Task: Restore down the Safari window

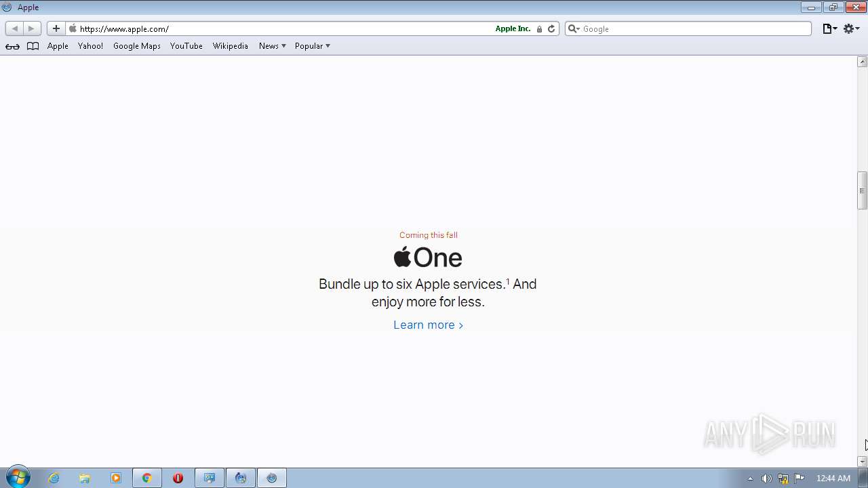Action: (833, 7)
